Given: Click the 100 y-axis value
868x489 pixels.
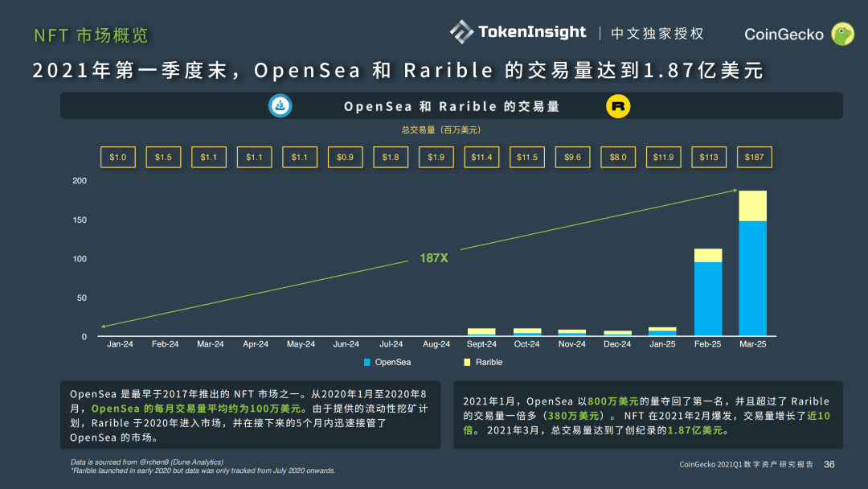Looking at the screenshot, I should tap(80, 259).
